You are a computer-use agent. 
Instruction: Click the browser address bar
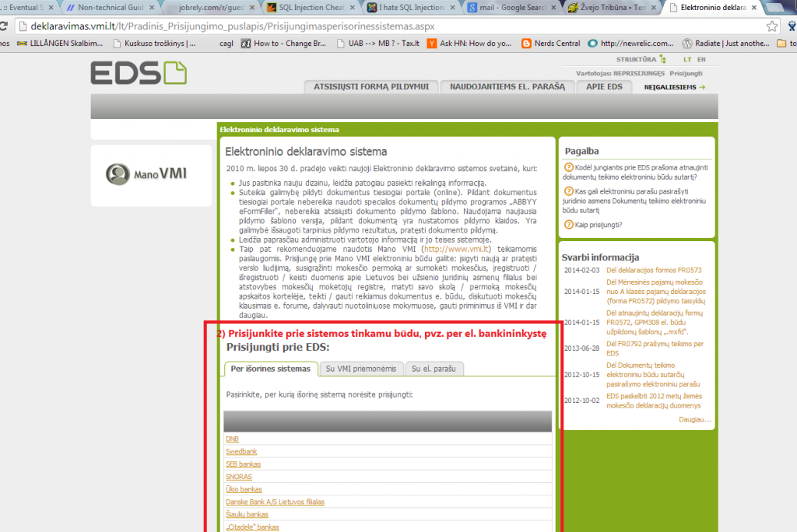click(389, 26)
